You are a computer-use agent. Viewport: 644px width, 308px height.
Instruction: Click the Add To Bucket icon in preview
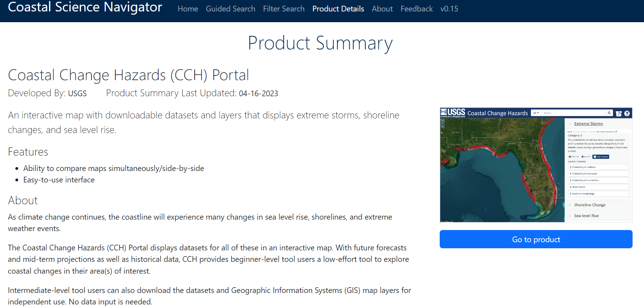click(x=601, y=157)
